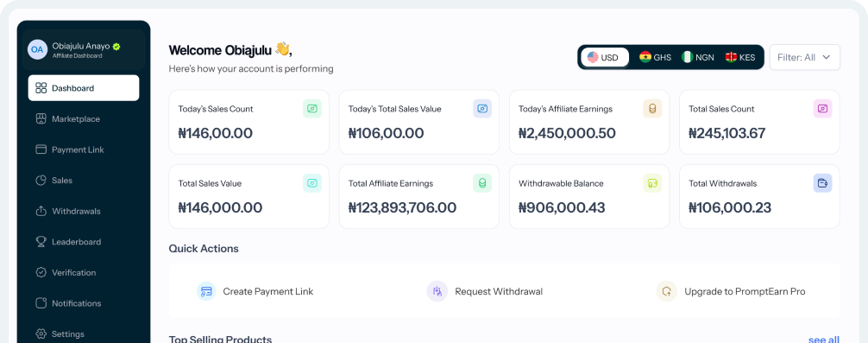Click the pink icon on Total Sales Count

pos(822,109)
